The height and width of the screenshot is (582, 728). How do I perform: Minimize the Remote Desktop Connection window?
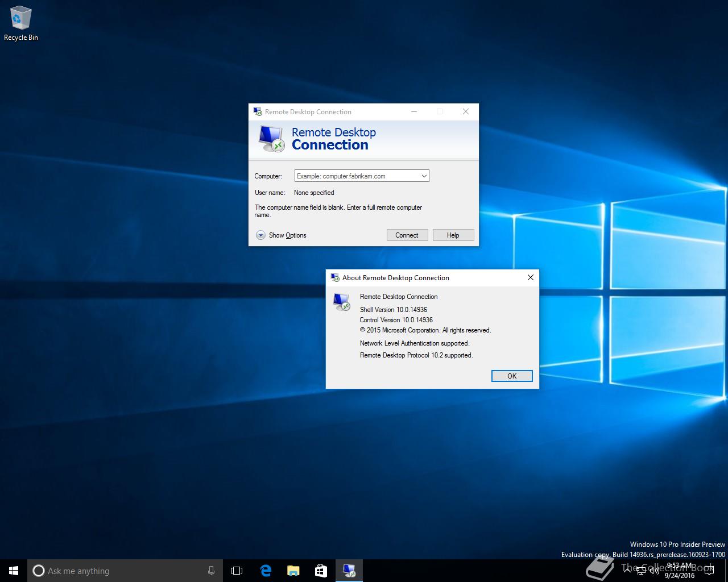(x=414, y=111)
